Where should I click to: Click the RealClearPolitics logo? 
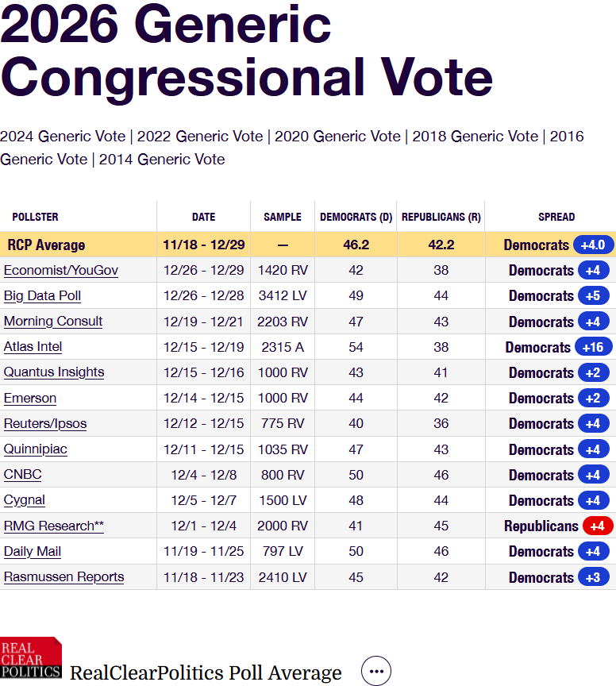click(x=32, y=658)
